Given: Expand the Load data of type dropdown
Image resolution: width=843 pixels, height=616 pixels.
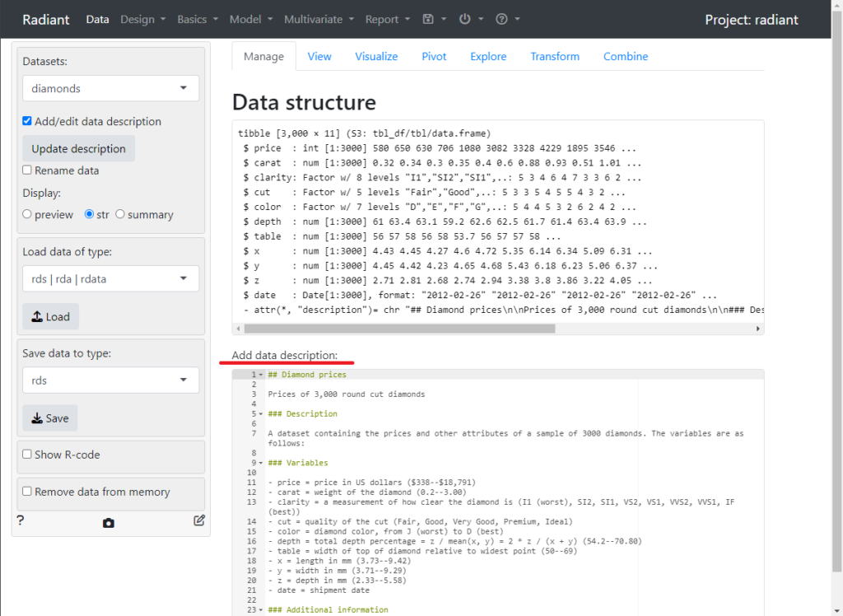Looking at the screenshot, I should pyautogui.click(x=110, y=278).
